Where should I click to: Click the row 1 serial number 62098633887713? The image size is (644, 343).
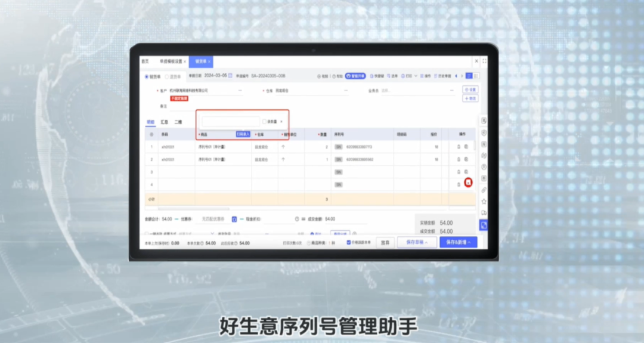[x=360, y=147]
